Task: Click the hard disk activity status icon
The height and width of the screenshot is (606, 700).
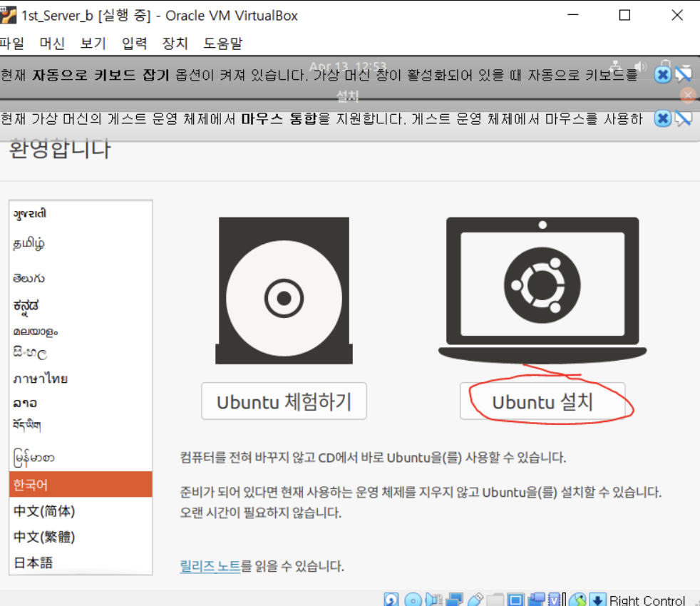Action: point(391,600)
